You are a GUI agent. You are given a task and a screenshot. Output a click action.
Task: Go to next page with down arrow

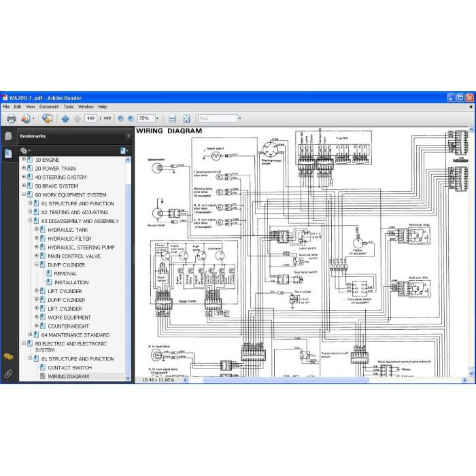(x=78, y=118)
